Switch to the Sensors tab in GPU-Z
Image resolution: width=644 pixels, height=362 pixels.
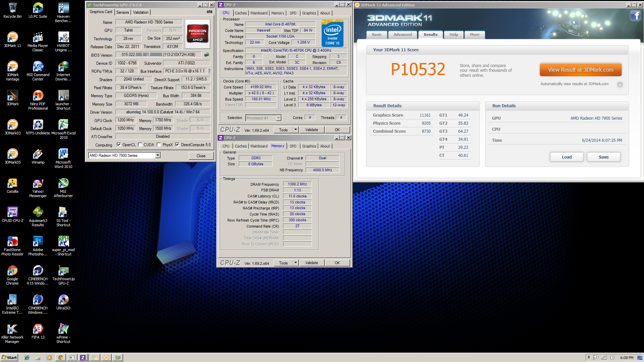click(x=122, y=12)
